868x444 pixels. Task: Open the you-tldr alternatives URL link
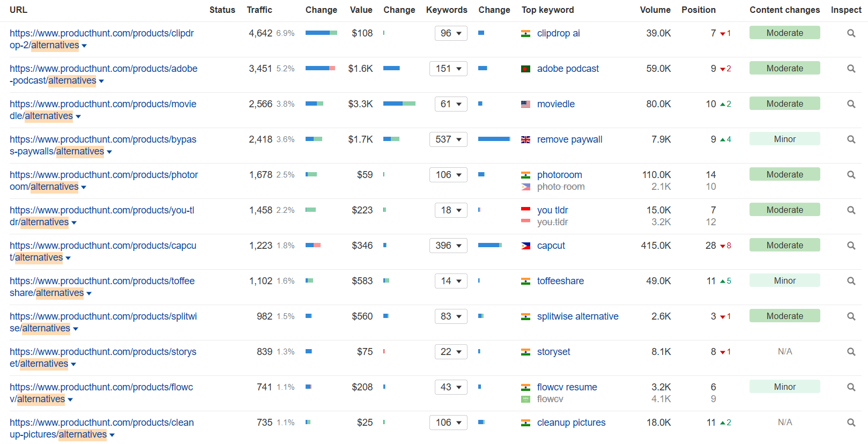point(102,216)
